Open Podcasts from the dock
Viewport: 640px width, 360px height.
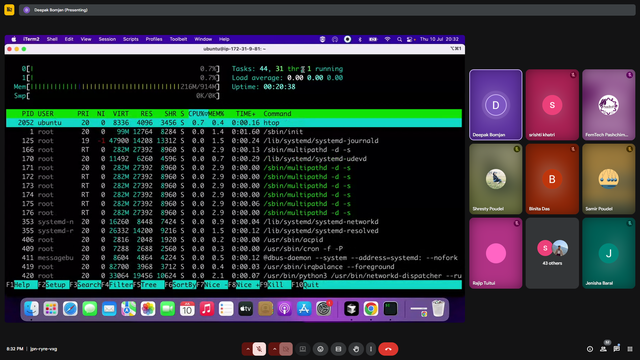coord(284,309)
